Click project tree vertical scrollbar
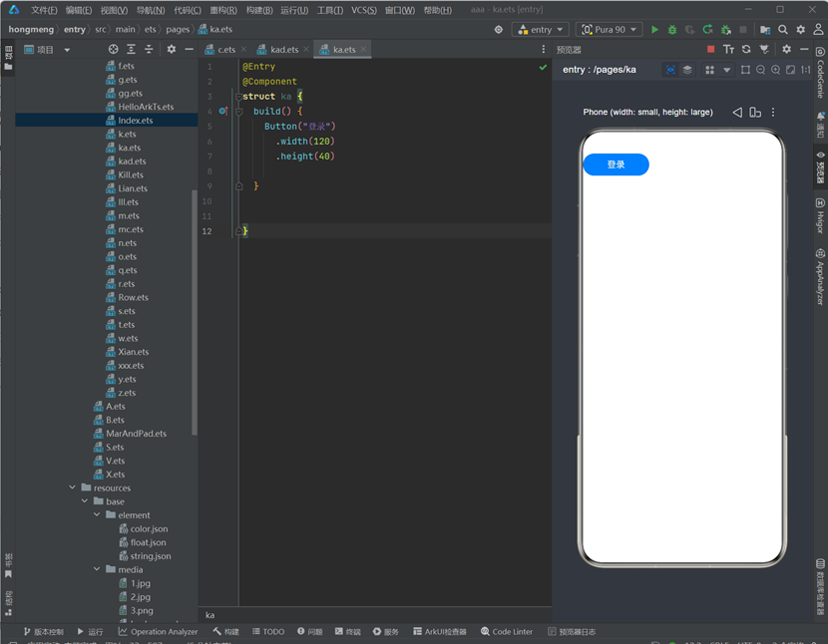 point(195,311)
